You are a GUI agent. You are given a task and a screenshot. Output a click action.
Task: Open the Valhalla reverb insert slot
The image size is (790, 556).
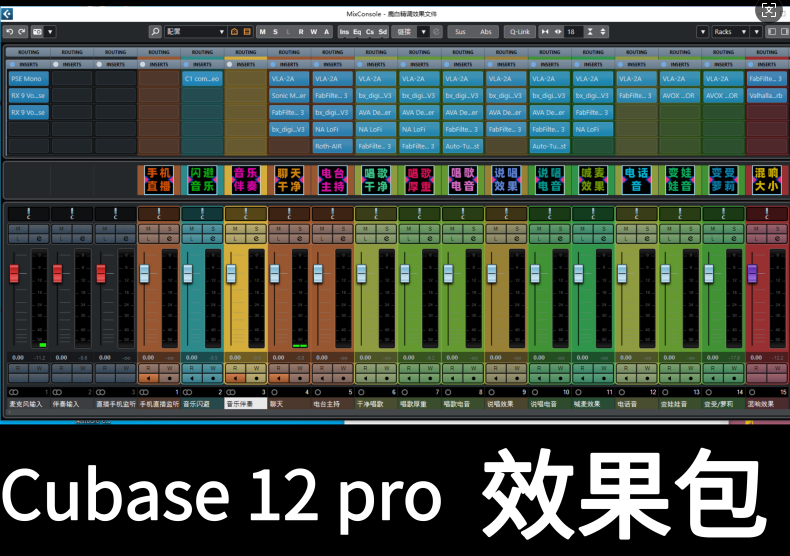click(765, 95)
